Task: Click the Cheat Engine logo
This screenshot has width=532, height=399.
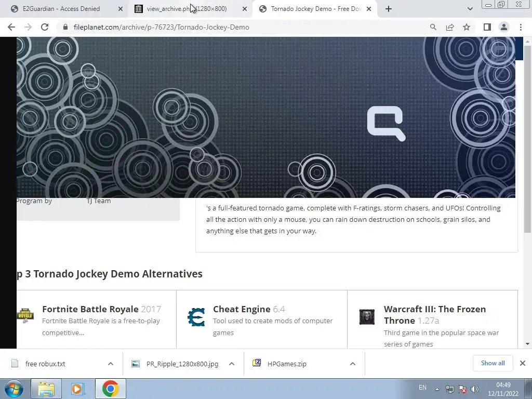Action: (x=196, y=317)
